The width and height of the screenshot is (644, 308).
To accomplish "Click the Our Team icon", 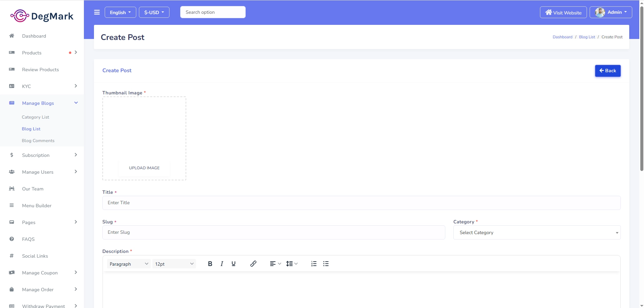I will [12, 188].
